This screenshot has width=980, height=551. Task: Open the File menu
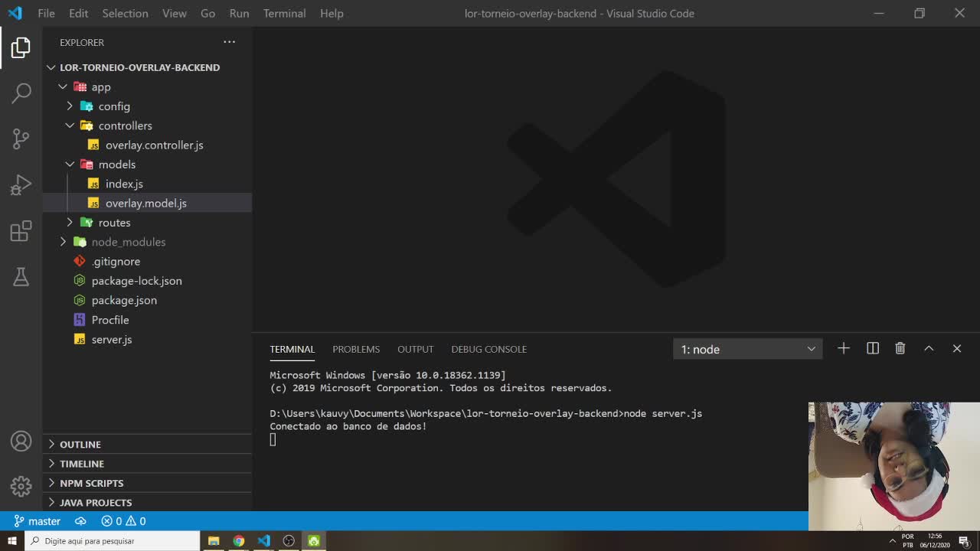point(46,13)
